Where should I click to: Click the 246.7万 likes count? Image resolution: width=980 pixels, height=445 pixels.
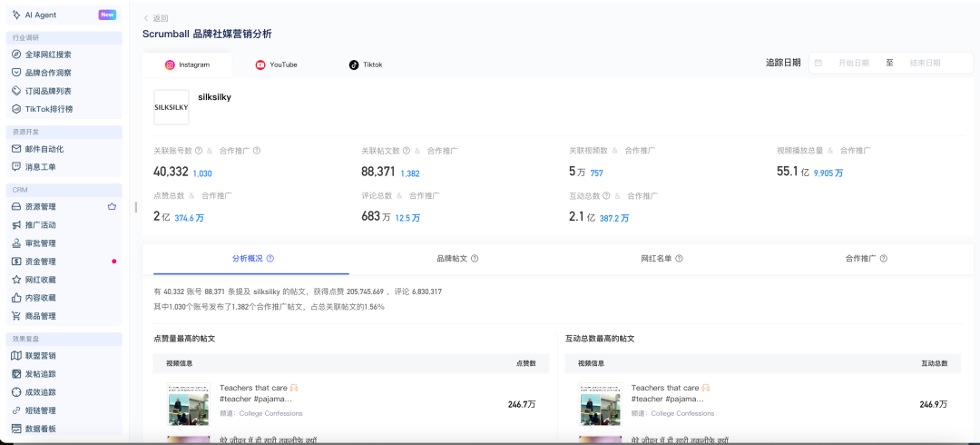coord(522,405)
